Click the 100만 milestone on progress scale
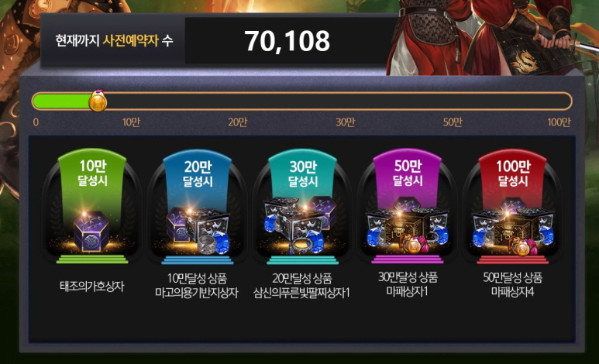 point(559,122)
